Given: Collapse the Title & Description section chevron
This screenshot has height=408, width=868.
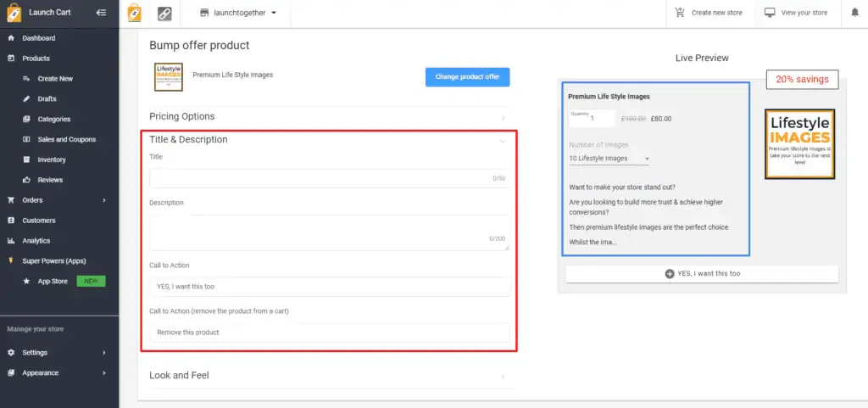Looking at the screenshot, I should click(503, 141).
